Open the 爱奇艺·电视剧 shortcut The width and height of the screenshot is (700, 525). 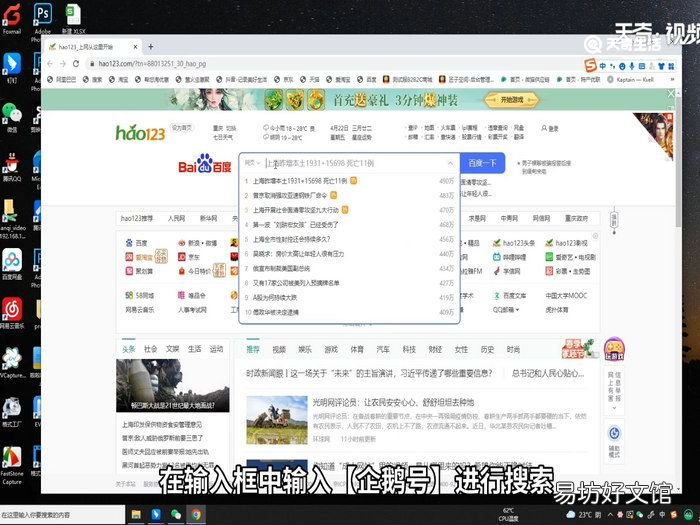(571, 257)
